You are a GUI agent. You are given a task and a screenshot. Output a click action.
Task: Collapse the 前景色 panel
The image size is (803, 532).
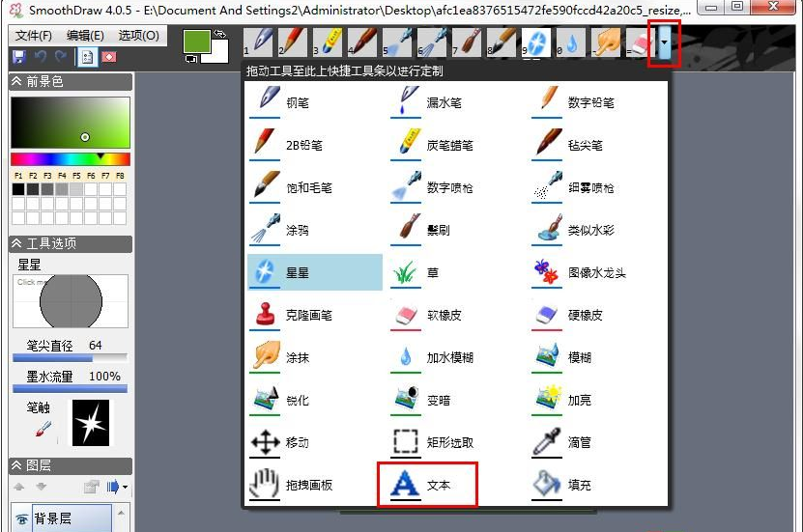click(17, 82)
